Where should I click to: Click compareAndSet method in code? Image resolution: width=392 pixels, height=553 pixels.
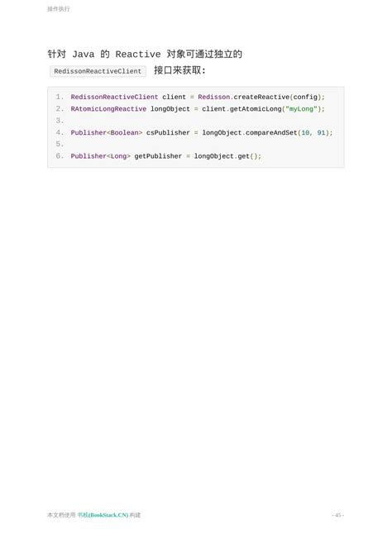271,132
